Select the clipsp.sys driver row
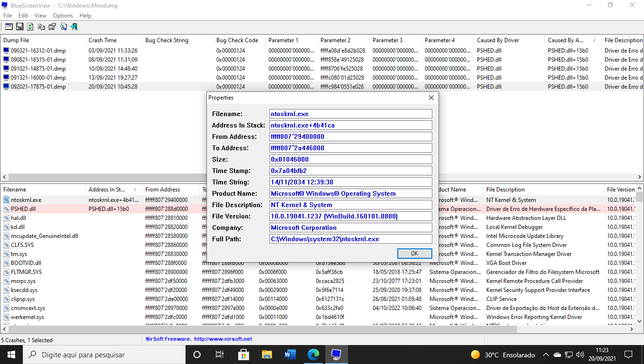The width and height of the screenshot is (644, 364). point(318,299)
